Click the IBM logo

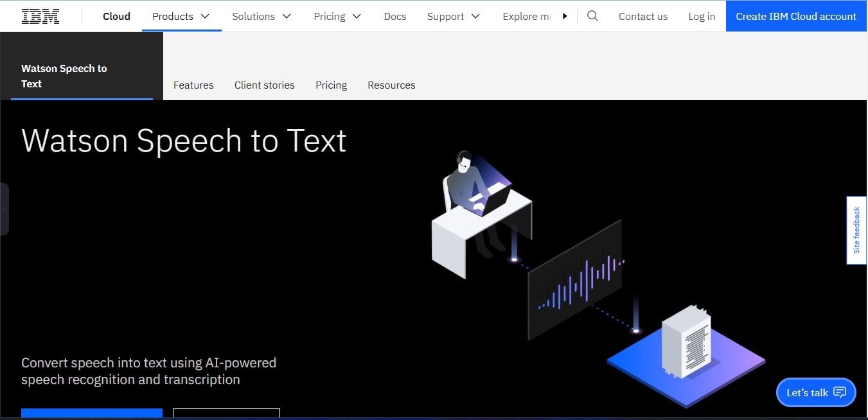pos(40,15)
